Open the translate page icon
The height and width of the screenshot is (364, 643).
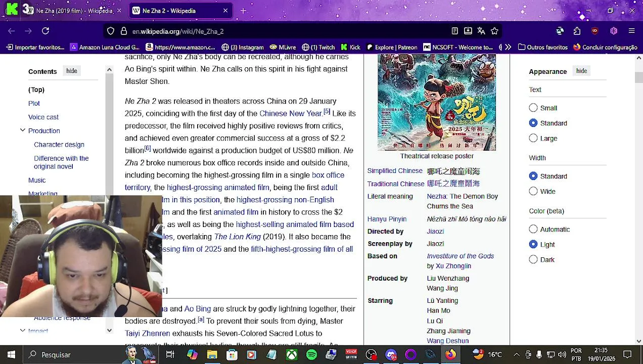pos(481,31)
